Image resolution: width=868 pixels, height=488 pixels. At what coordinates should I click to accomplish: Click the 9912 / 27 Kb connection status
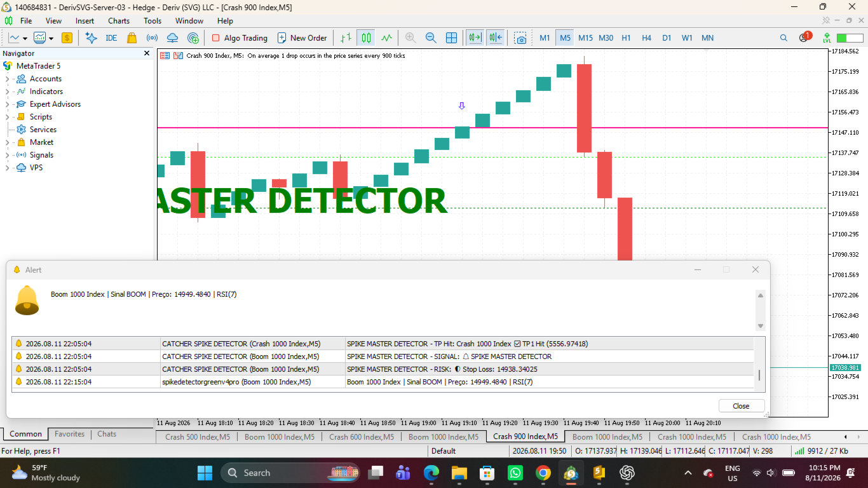click(821, 451)
